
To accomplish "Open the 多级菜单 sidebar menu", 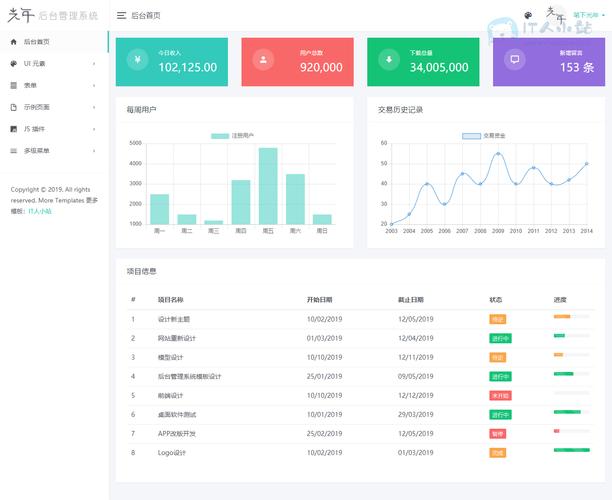I will click(54, 151).
